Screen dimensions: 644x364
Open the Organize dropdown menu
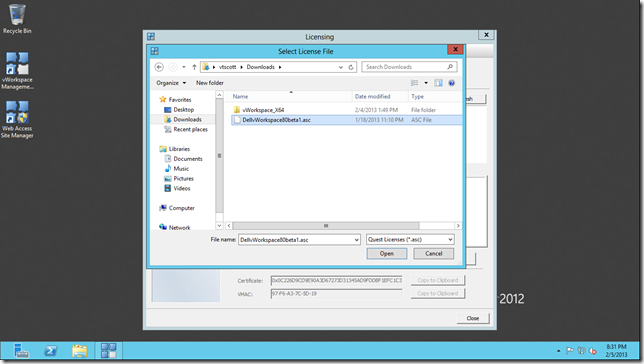(x=171, y=83)
